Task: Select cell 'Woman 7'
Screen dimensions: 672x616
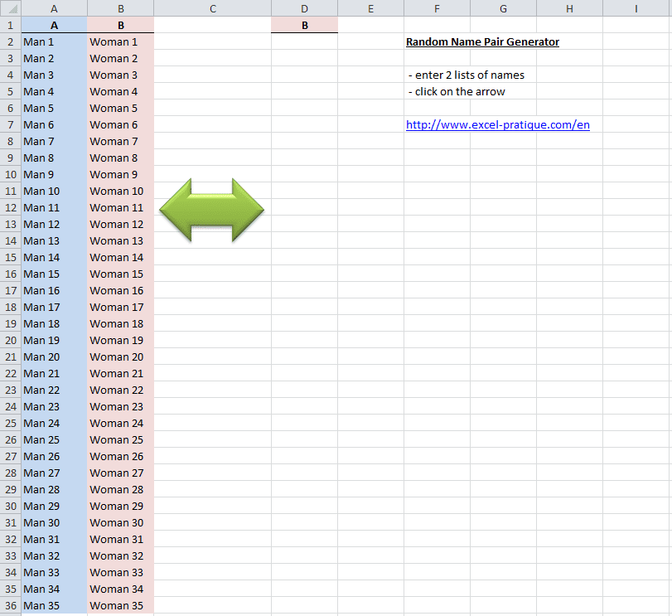Action: click(x=120, y=142)
